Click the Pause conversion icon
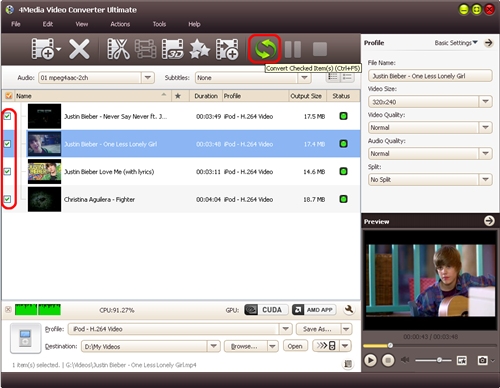 (293, 49)
